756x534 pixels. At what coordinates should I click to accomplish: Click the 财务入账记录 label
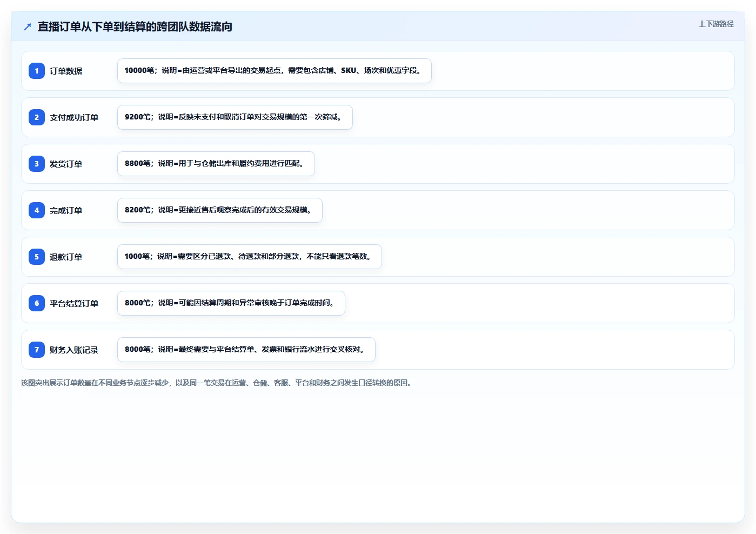[74, 350]
